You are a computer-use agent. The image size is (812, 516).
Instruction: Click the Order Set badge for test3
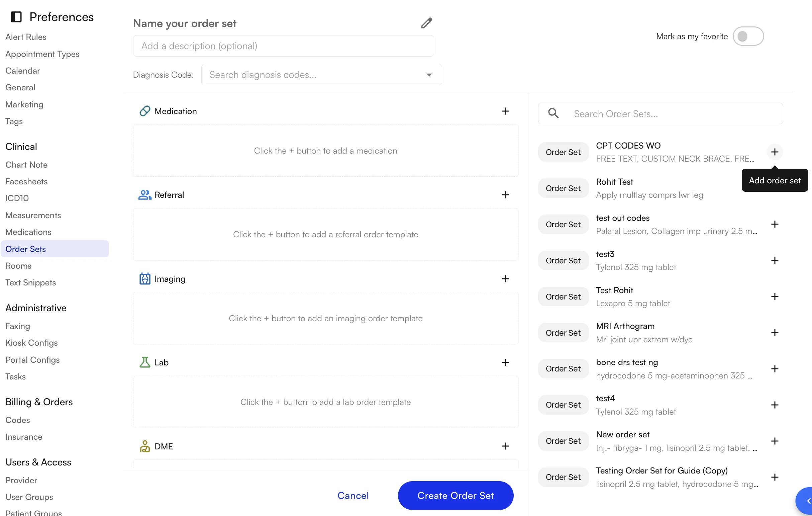(x=563, y=260)
